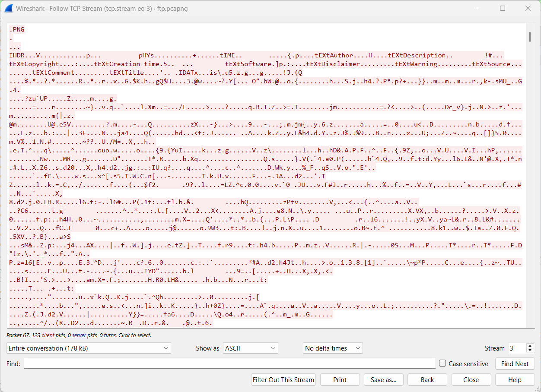The width and height of the screenshot is (541, 392).
Task: Print the stream contents
Action: 340,380
